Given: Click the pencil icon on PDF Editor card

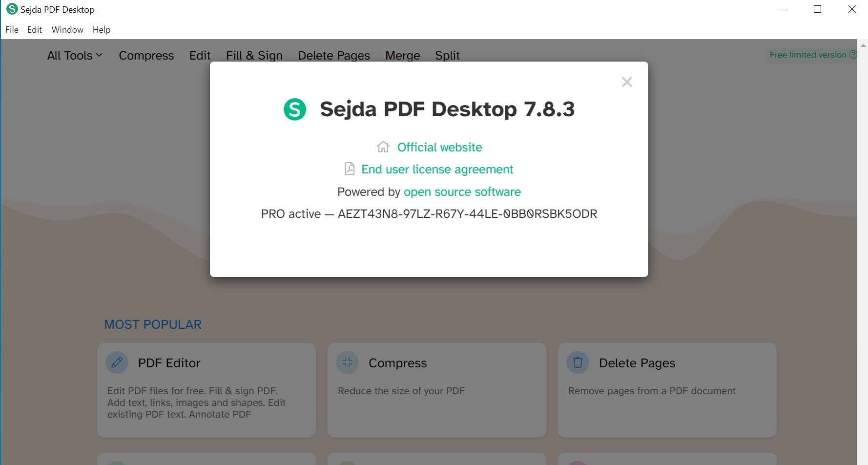Looking at the screenshot, I should pyautogui.click(x=117, y=362).
